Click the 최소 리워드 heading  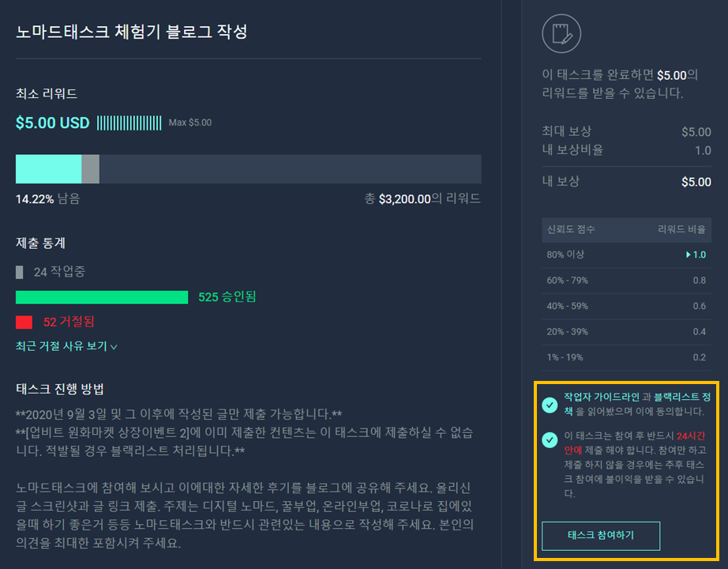point(47,93)
